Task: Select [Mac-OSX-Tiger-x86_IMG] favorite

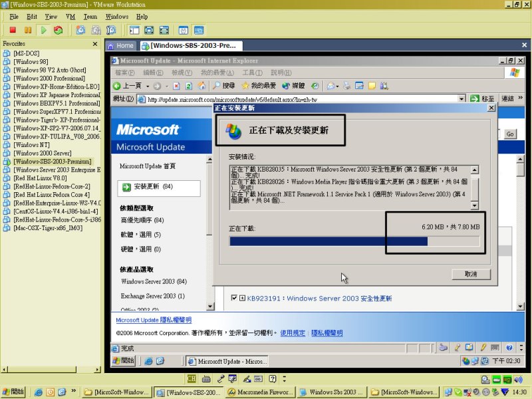Action: pos(48,228)
